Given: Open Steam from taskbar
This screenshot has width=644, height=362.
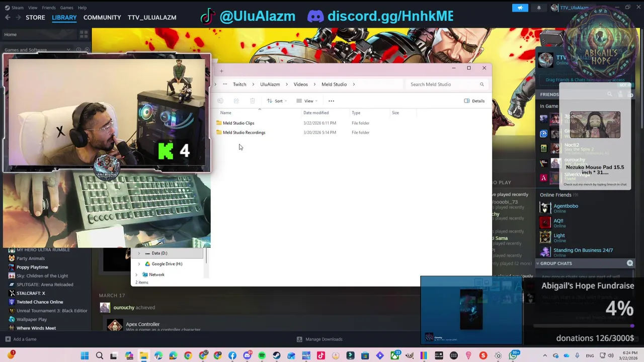Looking at the screenshot, I should [x=277, y=356].
